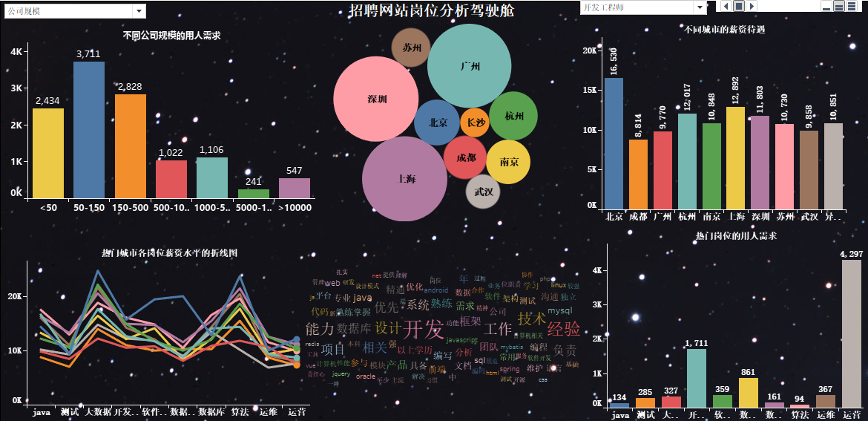Click the 北京 salary bar labeled 16,530
868x421 pixels.
[614, 143]
